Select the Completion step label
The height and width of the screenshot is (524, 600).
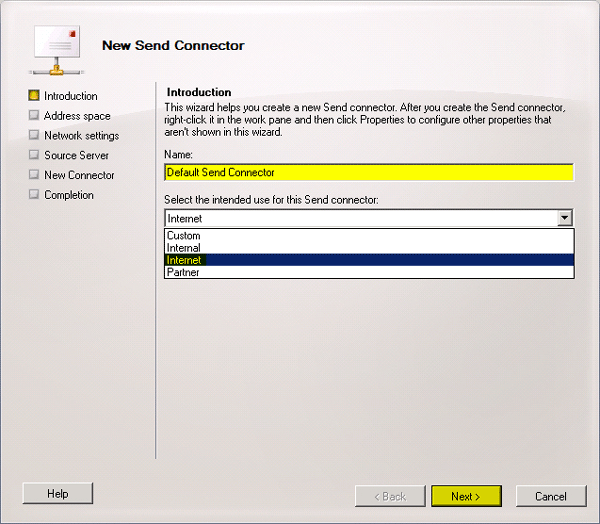coord(69,195)
